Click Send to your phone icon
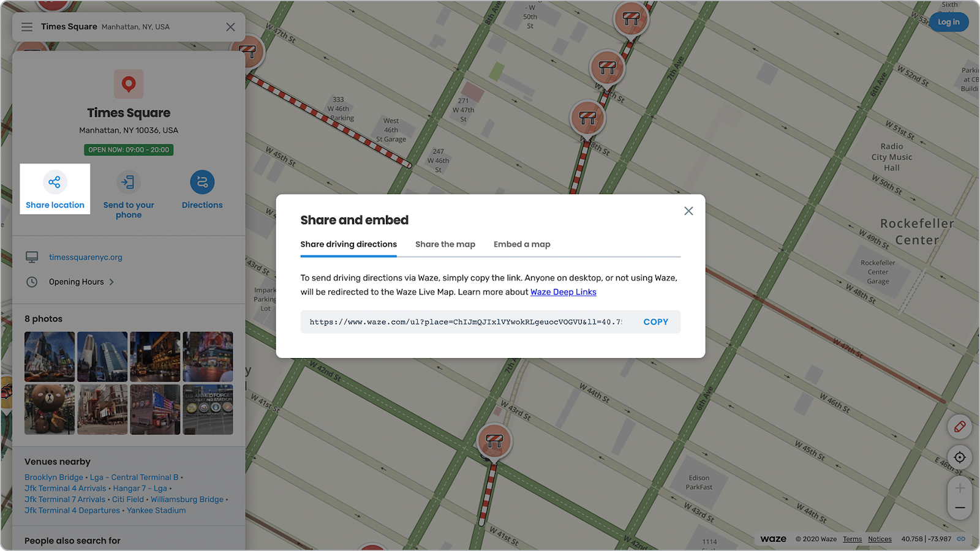980x551 pixels. 129,182
